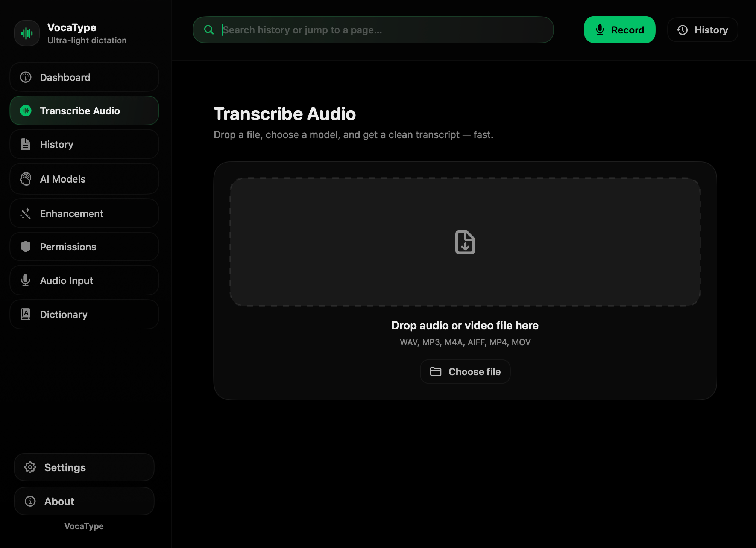Click the Choose file button
This screenshot has width=756, height=548.
coord(465,371)
